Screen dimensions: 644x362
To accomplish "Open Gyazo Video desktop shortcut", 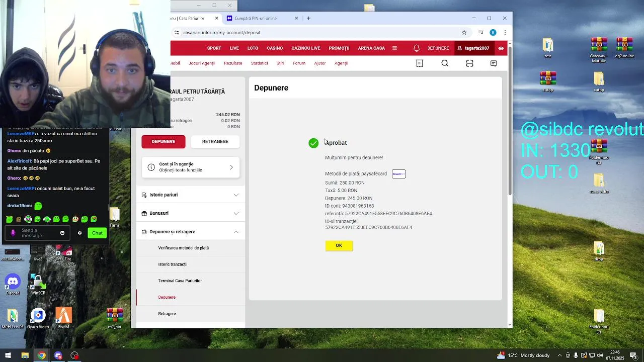I will (38, 319).
